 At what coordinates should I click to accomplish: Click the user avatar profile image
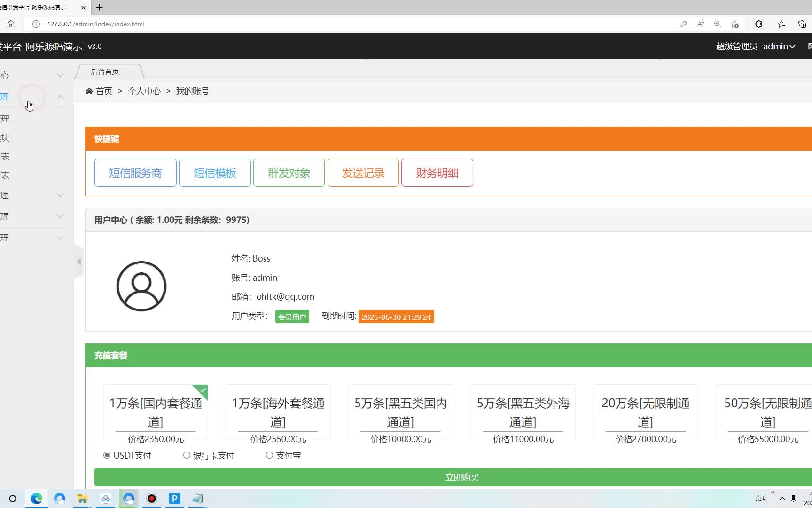[x=141, y=286]
